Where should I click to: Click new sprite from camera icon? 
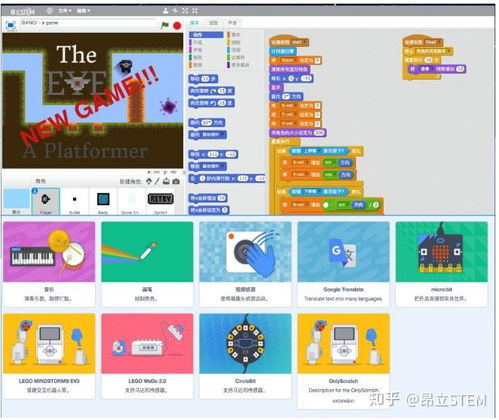pyautogui.click(x=176, y=181)
